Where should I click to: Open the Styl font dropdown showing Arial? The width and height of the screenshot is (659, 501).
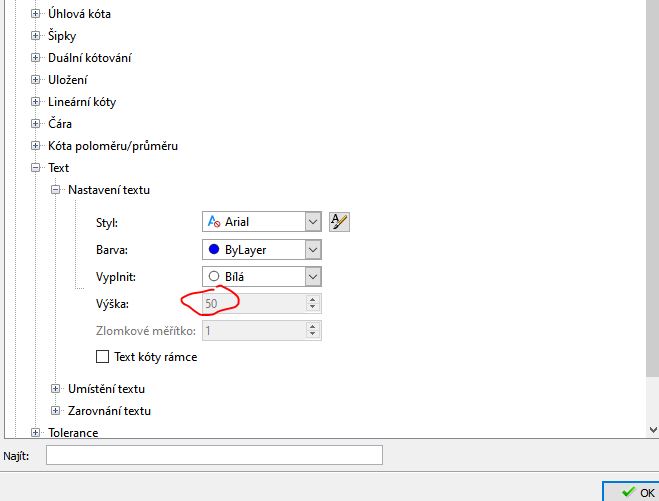(x=313, y=222)
